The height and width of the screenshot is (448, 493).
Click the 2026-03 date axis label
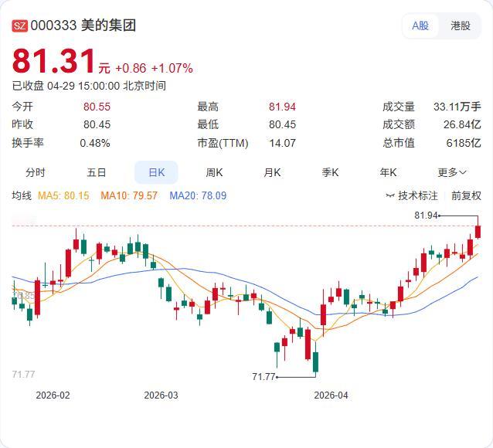tap(161, 395)
